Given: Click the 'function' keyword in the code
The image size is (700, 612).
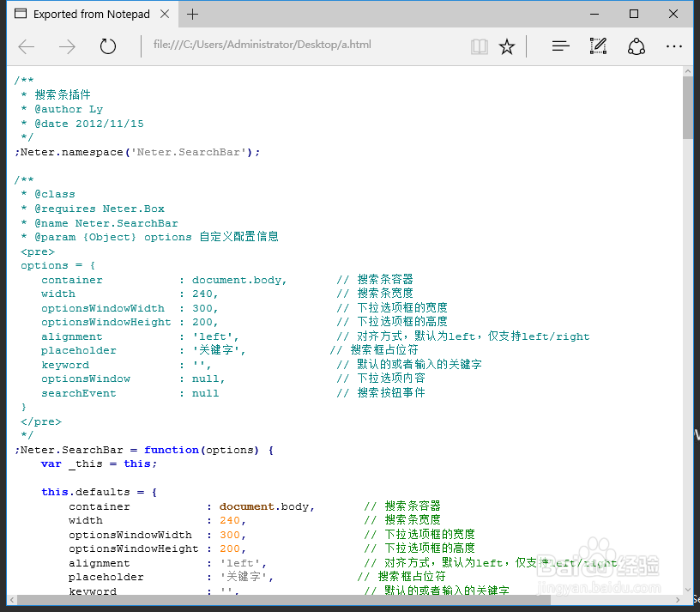Looking at the screenshot, I should [x=171, y=450].
